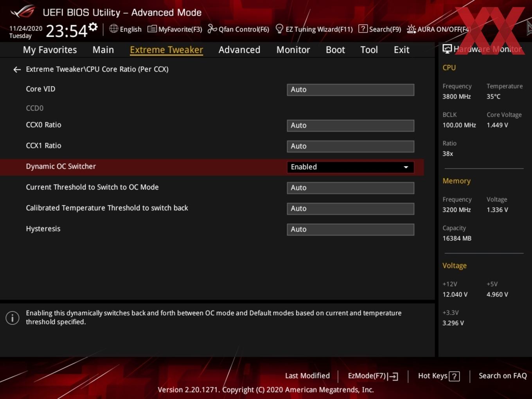Click the CCD0 section heading

[x=35, y=108]
